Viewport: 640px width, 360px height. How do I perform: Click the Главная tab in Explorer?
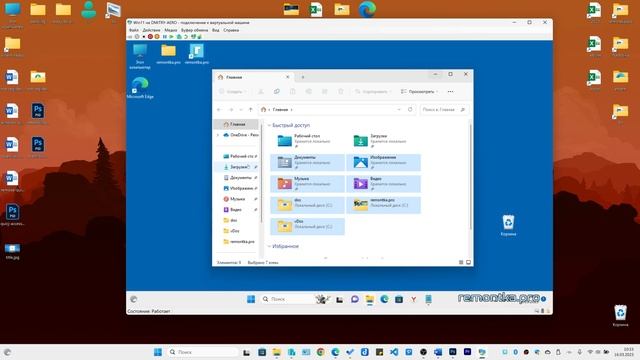253,77
